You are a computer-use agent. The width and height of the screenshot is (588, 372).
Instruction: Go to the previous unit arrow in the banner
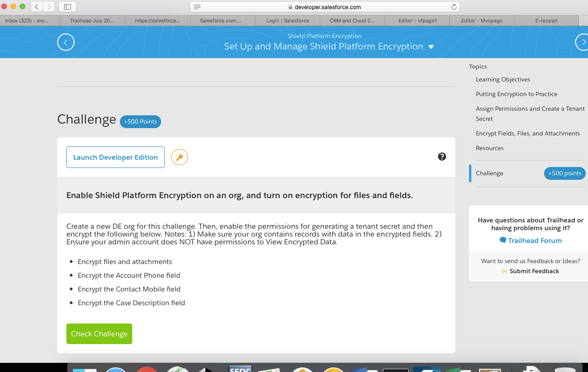pos(66,42)
